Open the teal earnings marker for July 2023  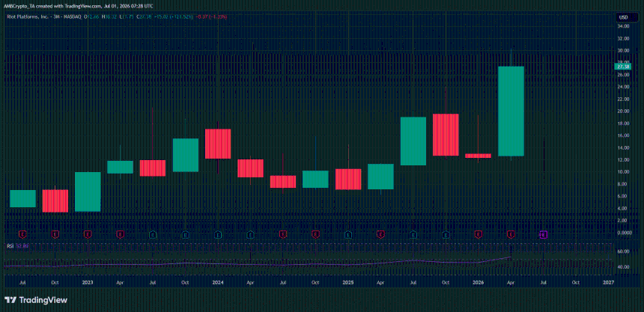click(x=153, y=234)
